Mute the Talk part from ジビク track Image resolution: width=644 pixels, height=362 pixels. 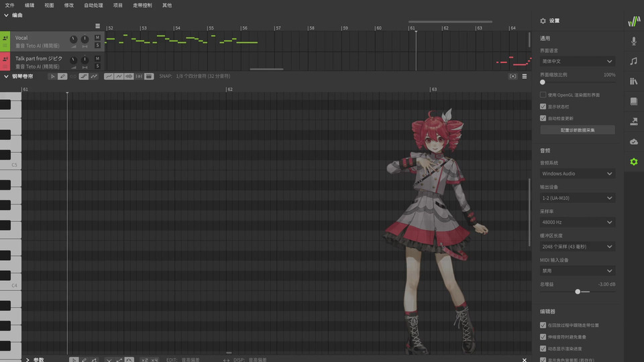coord(97,58)
